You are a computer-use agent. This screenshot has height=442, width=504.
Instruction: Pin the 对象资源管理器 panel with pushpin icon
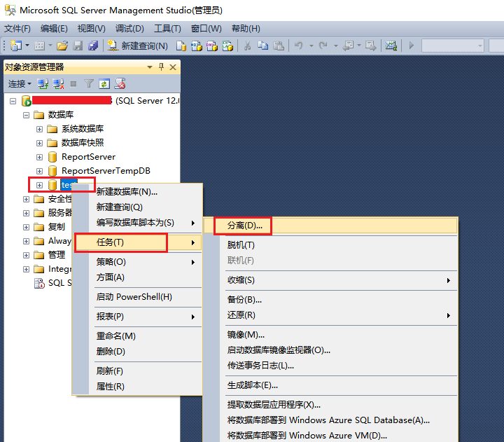(x=162, y=67)
